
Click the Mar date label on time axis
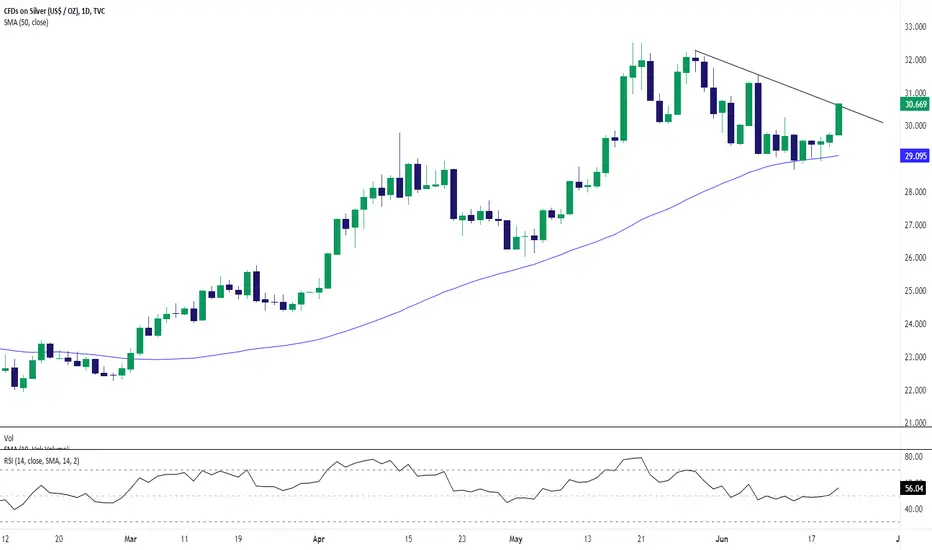130,539
